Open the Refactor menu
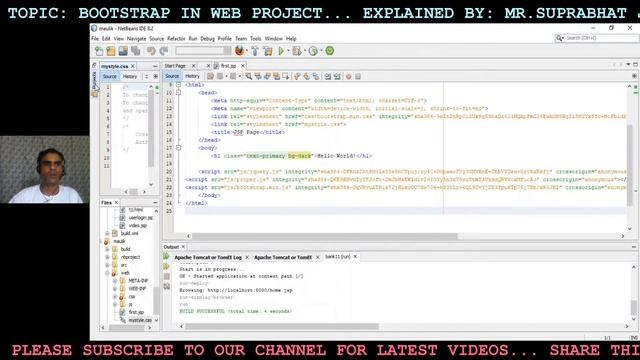640x360 pixels. pyautogui.click(x=176, y=38)
